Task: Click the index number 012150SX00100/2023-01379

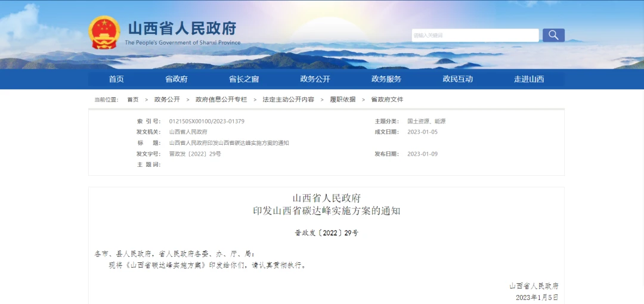Action: 206,122
